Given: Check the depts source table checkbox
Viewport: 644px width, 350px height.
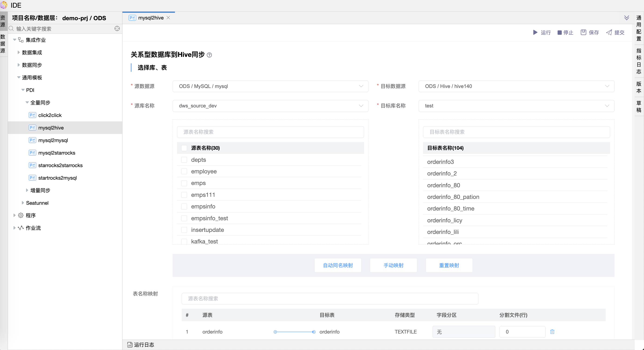Looking at the screenshot, I should [184, 160].
